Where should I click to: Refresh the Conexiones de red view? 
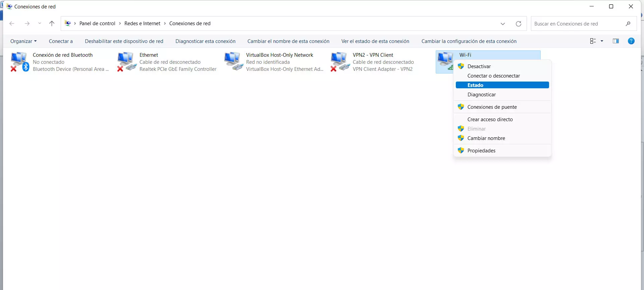pos(519,24)
